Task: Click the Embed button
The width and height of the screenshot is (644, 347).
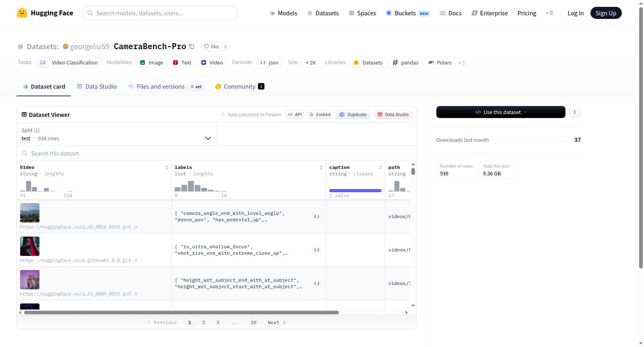Action: pyautogui.click(x=320, y=114)
